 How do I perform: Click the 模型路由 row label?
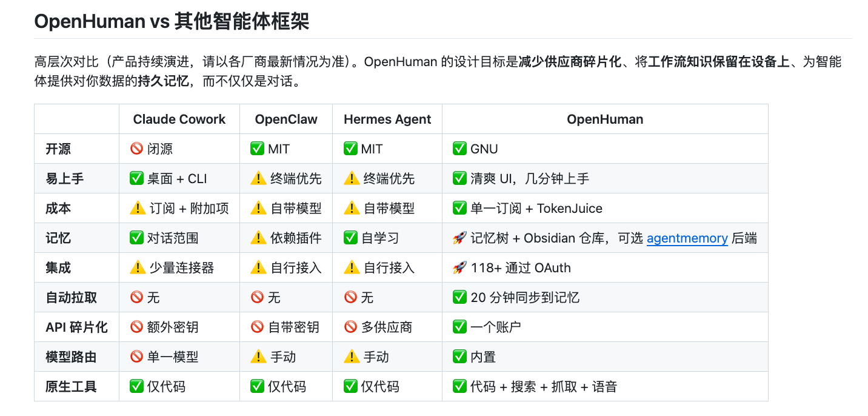(71, 357)
